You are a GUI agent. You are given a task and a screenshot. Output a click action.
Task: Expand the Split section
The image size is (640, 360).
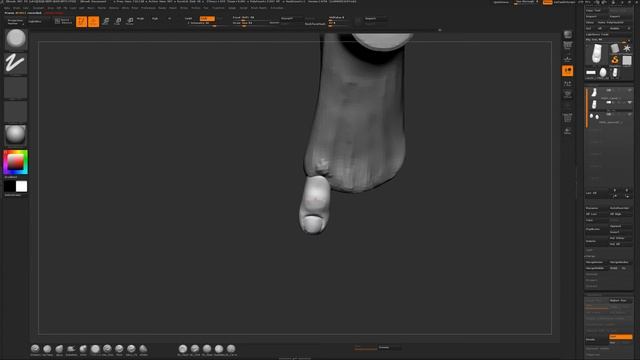tap(589, 250)
